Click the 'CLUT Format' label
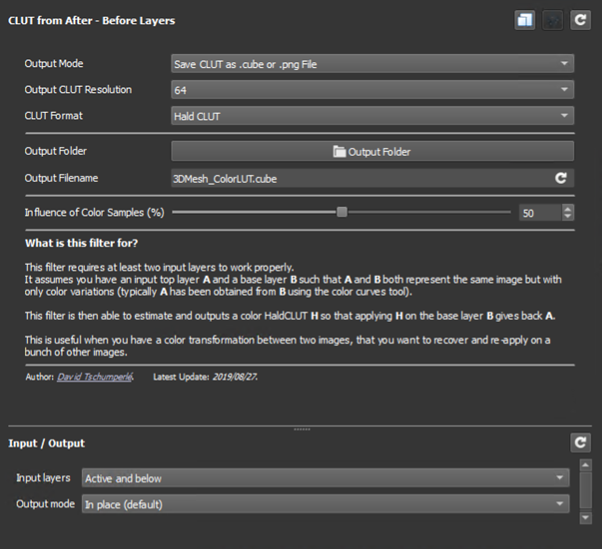 (x=54, y=116)
